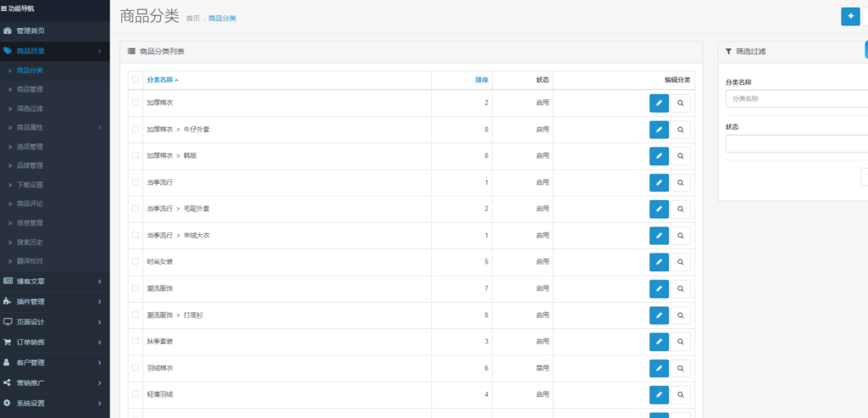Click pencil icon for 秋季套装 row
868x418 pixels.
[659, 342]
